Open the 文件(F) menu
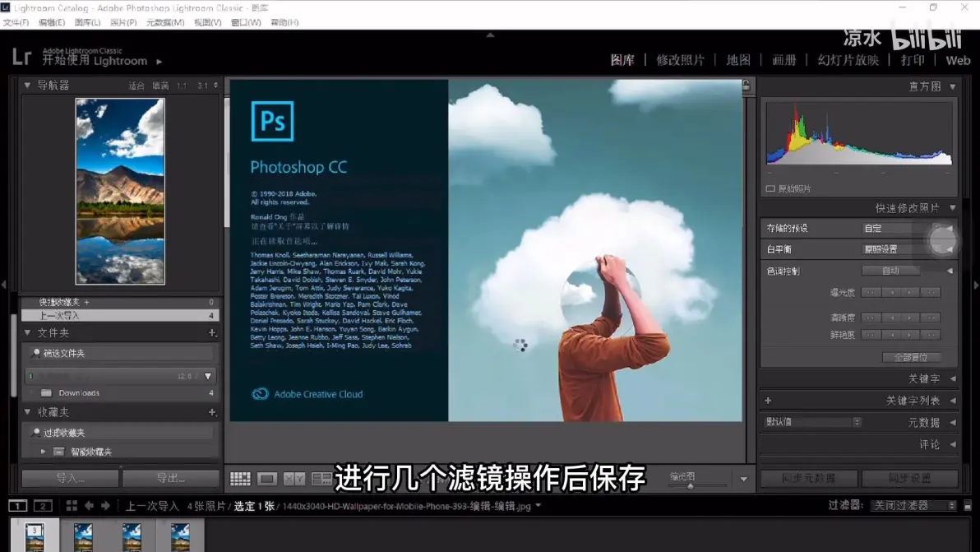 coord(16,22)
